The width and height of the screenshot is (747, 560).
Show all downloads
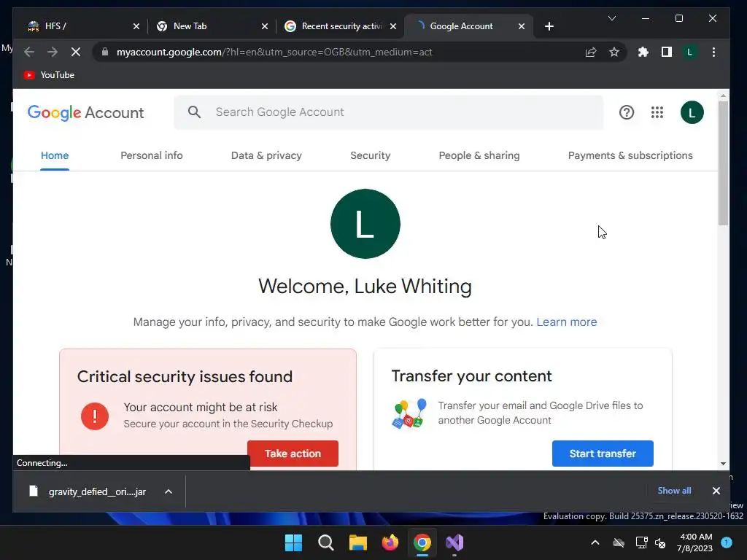pos(674,491)
